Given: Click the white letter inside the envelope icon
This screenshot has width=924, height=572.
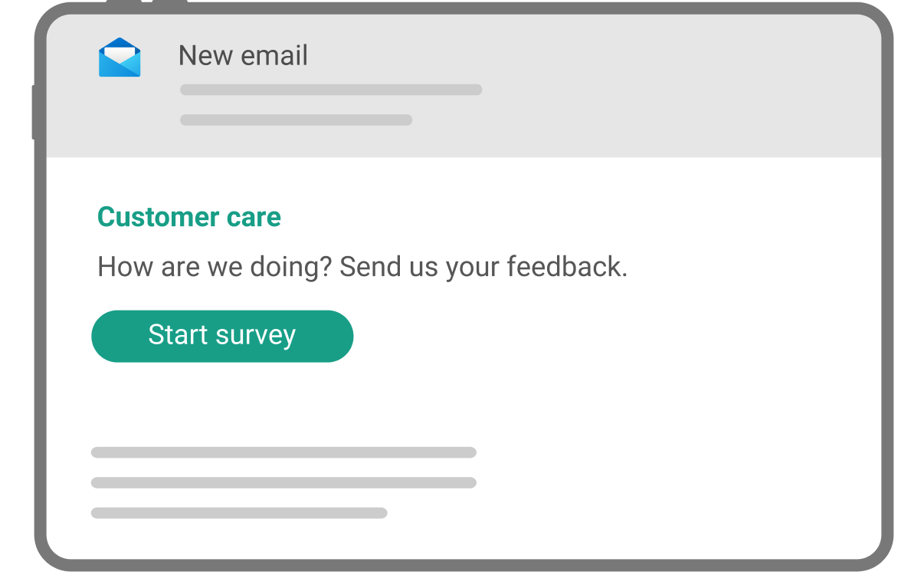Looking at the screenshot, I should [120, 51].
